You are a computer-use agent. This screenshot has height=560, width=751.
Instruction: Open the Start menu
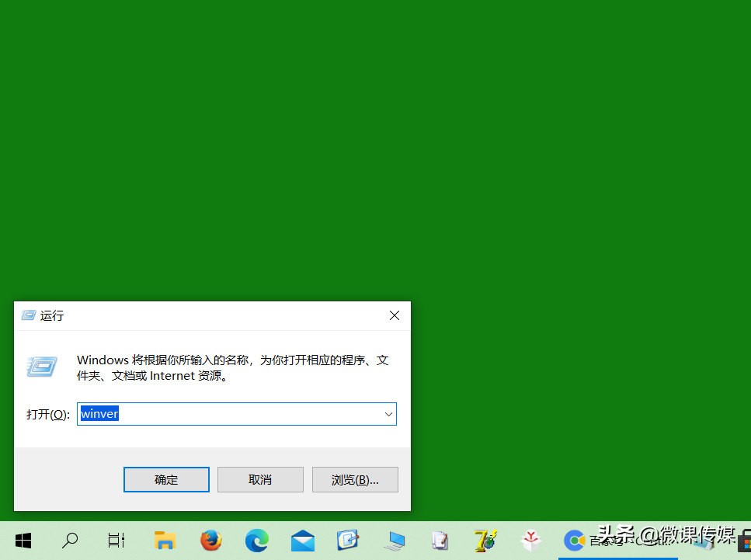tap(23, 540)
